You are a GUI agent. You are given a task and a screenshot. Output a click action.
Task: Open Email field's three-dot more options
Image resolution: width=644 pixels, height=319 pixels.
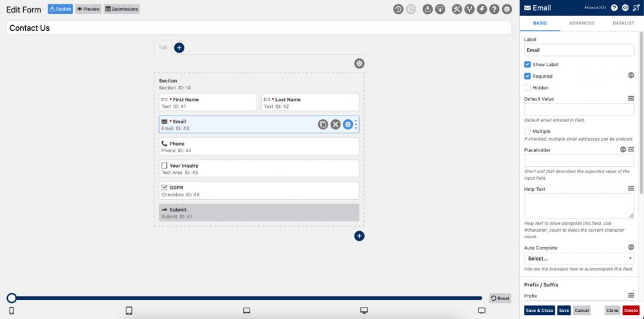tap(357, 124)
